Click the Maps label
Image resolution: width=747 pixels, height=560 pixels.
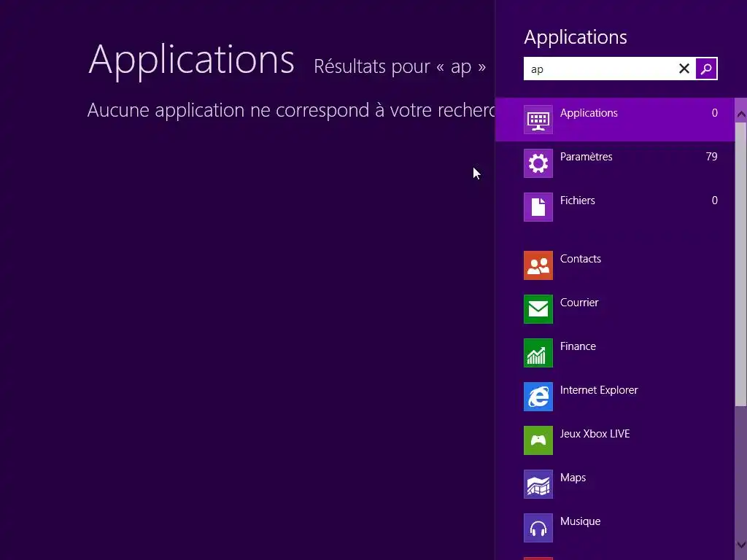tap(573, 478)
